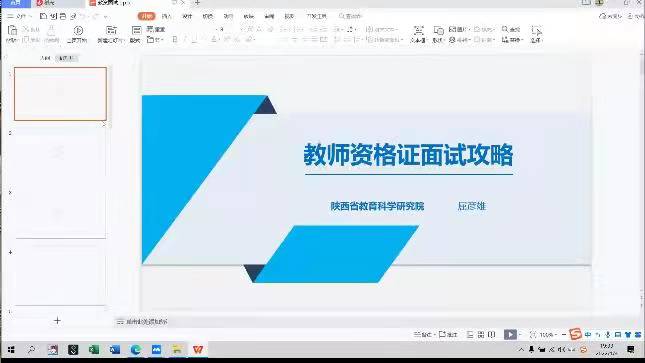The image size is (645, 363).
Task: Toggle Sogou input Chinese/English mode
Action: tap(588, 335)
